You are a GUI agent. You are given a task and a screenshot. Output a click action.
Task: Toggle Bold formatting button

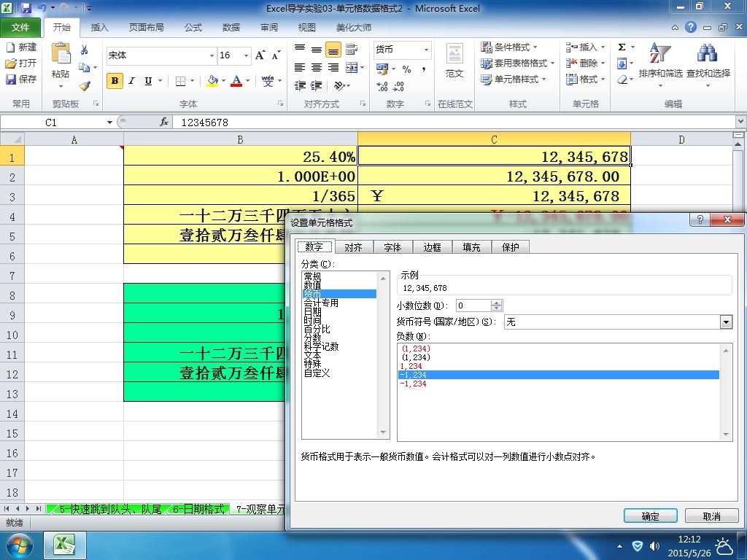115,81
